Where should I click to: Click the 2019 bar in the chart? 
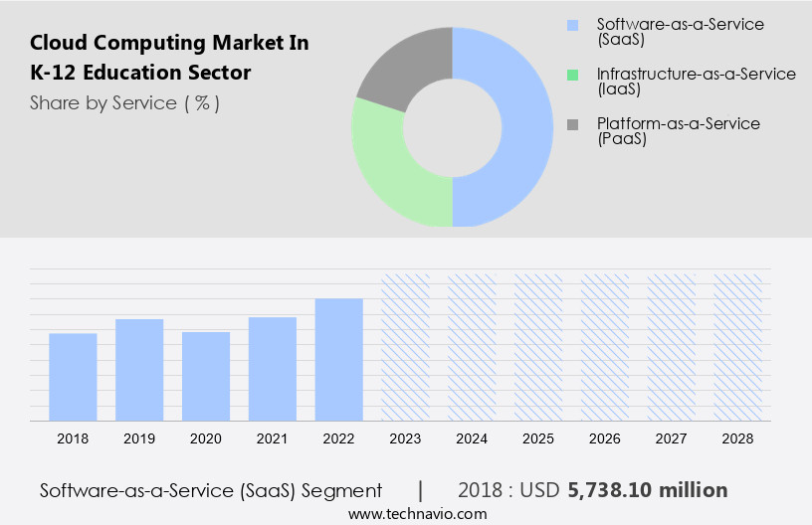pyautogui.click(x=139, y=369)
